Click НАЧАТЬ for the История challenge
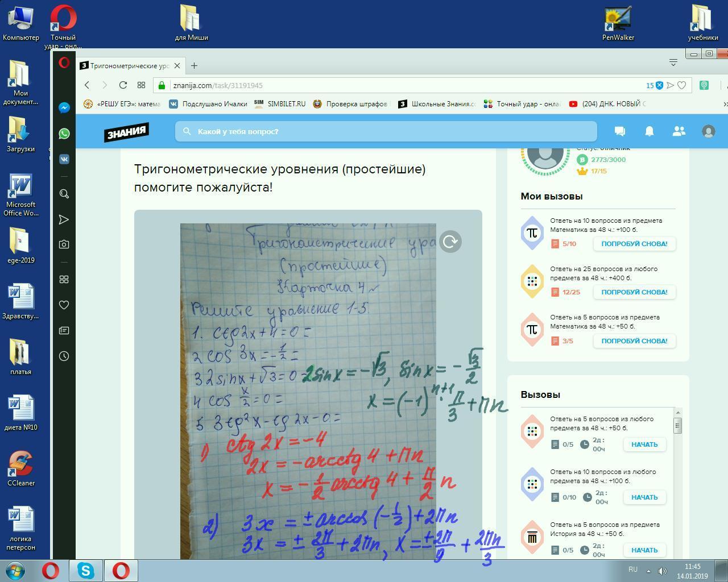Image resolution: width=728 pixels, height=582 pixels. [x=644, y=550]
